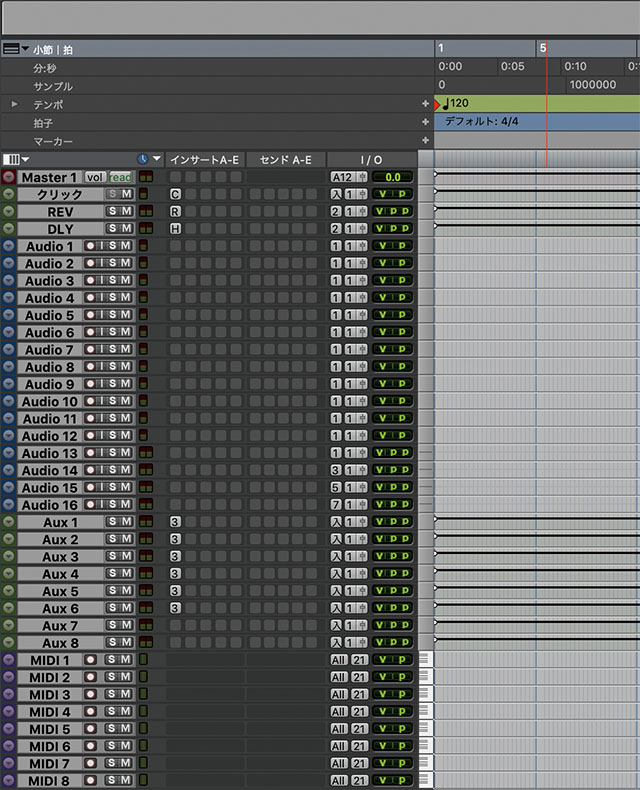Click the センド A-E column header
This screenshot has height=790, width=640.
click(x=286, y=160)
